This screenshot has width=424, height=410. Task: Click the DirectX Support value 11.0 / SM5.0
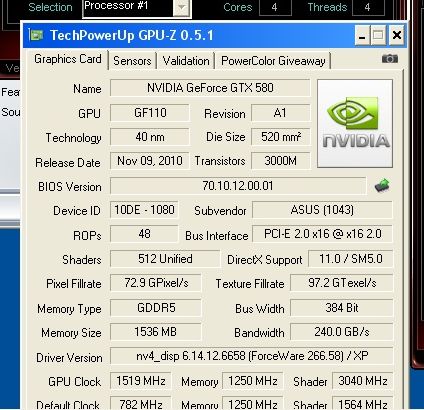tap(351, 259)
